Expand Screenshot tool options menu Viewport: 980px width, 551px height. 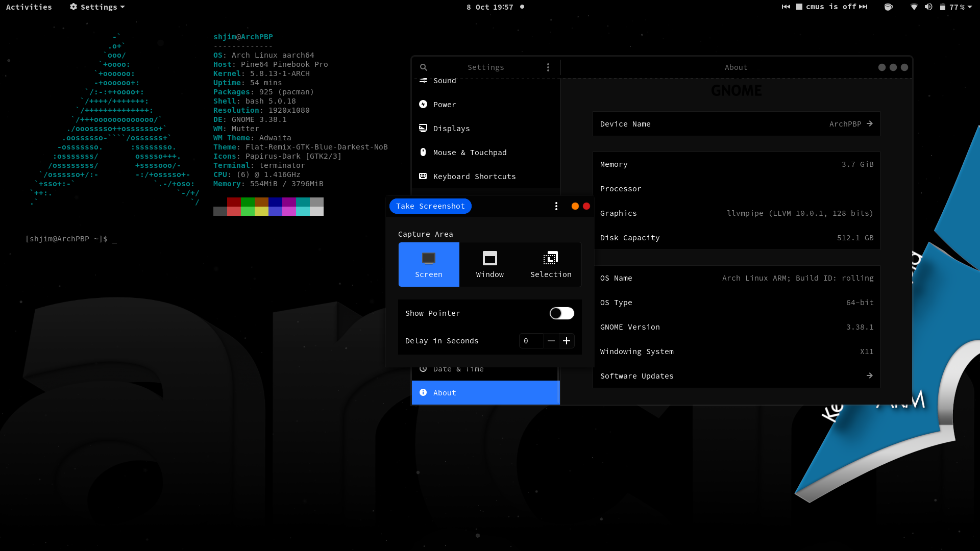point(556,206)
